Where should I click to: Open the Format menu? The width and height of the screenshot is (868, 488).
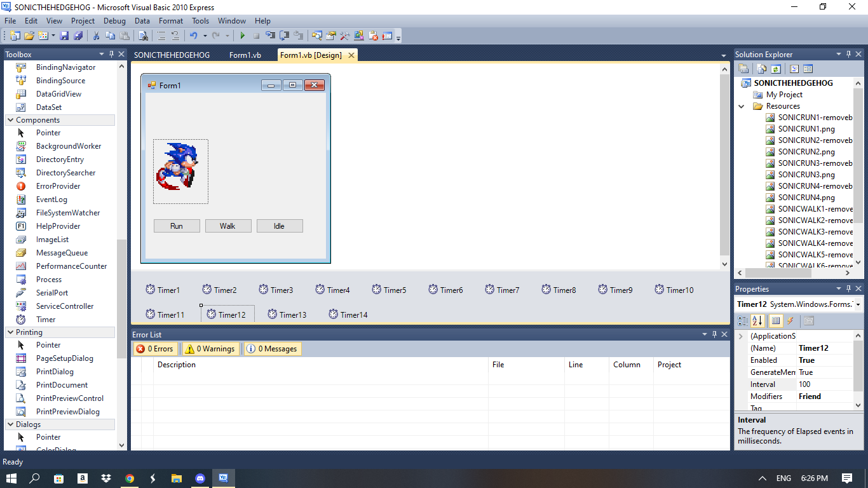(x=171, y=21)
